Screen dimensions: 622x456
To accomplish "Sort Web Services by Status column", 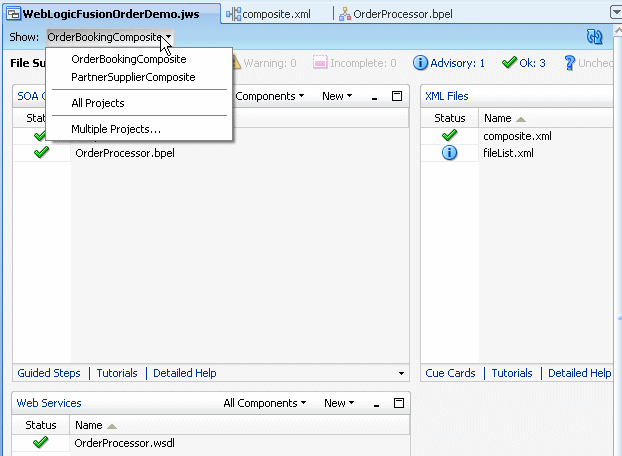I will pos(41,425).
